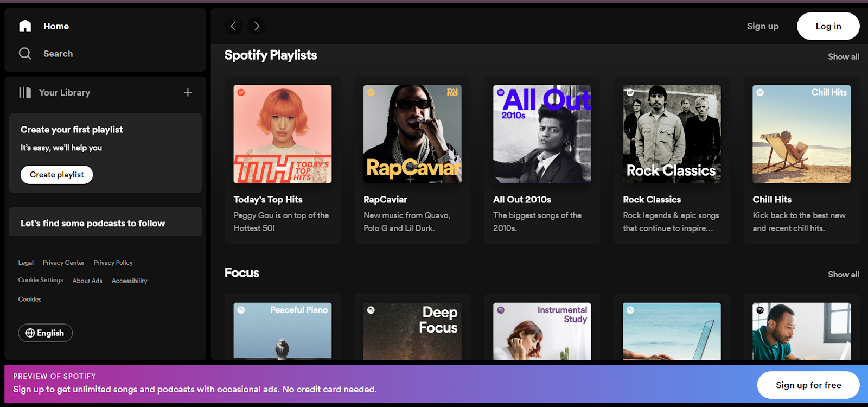Image resolution: width=868 pixels, height=407 pixels.
Task: Click the Home house icon
Action: [25, 26]
